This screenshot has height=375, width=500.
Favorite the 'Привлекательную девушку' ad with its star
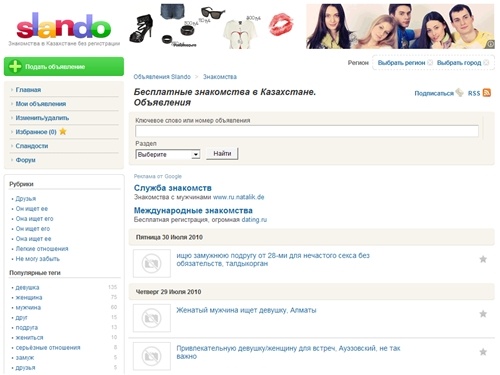[483, 352]
